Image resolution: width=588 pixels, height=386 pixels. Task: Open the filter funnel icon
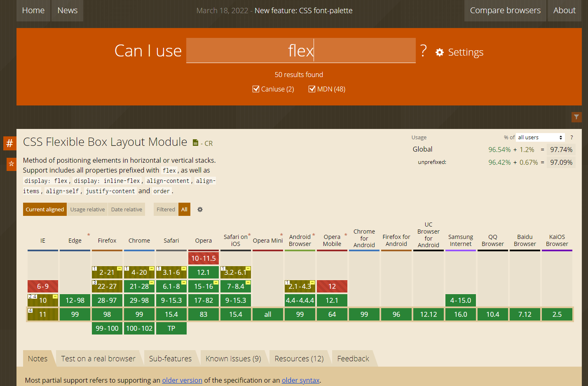[x=576, y=117]
